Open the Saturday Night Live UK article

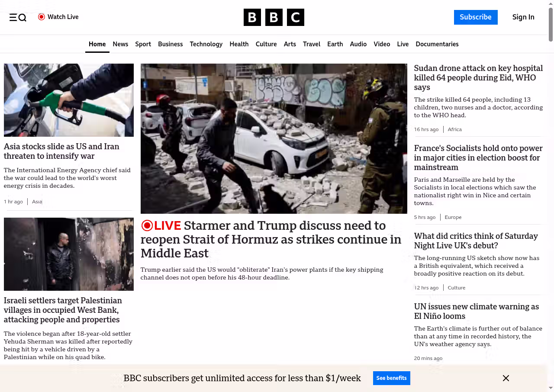pyautogui.click(x=476, y=241)
